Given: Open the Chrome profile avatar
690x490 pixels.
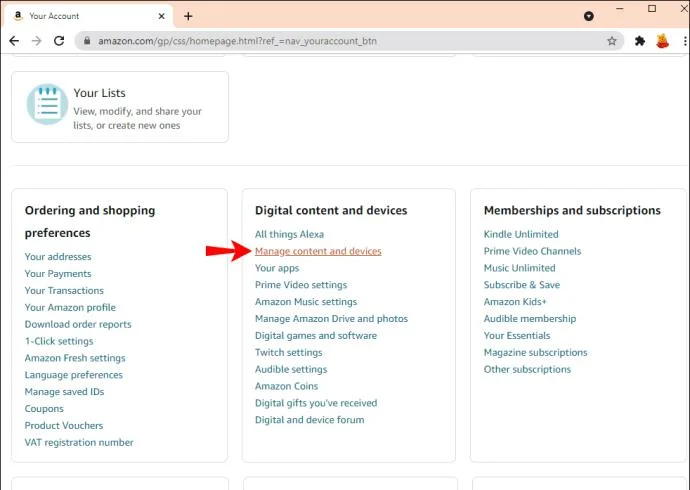Looking at the screenshot, I should click(x=662, y=41).
